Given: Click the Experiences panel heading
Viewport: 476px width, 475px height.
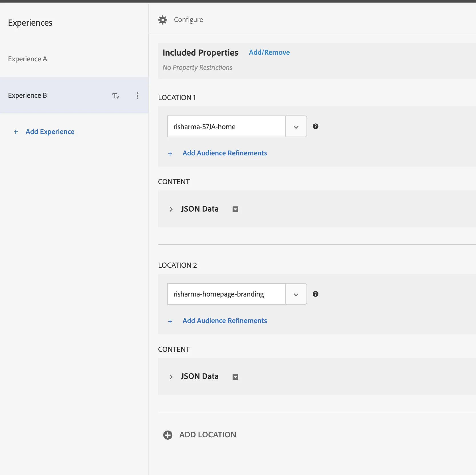Looking at the screenshot, I should click(x=30, y=23).
